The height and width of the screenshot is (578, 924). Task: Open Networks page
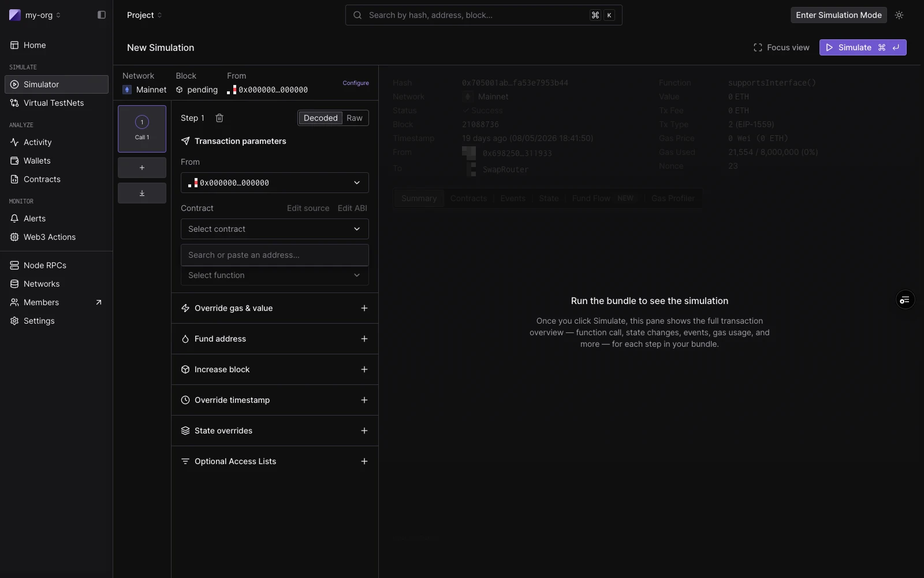pos(57,284)
